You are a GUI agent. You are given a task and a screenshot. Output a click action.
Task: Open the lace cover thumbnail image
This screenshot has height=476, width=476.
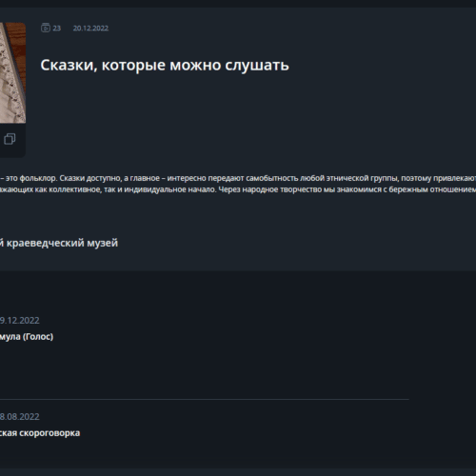click(x=10, y=73)
